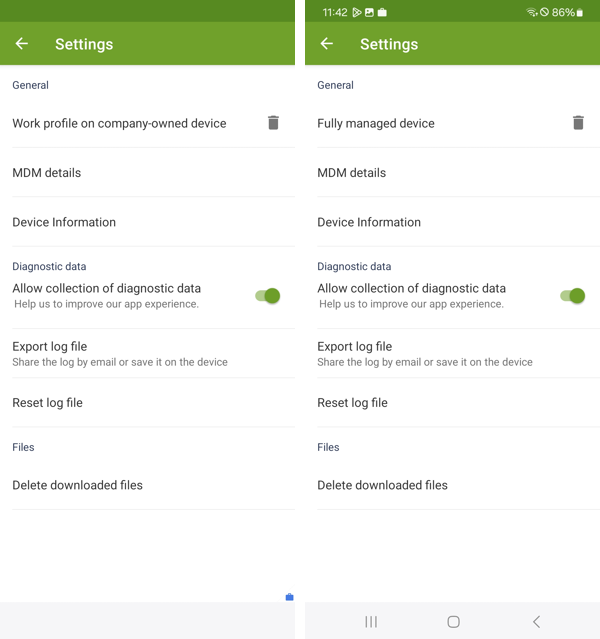Tap briefcase status bar icon
600x639 pixels.
point(382,12)
